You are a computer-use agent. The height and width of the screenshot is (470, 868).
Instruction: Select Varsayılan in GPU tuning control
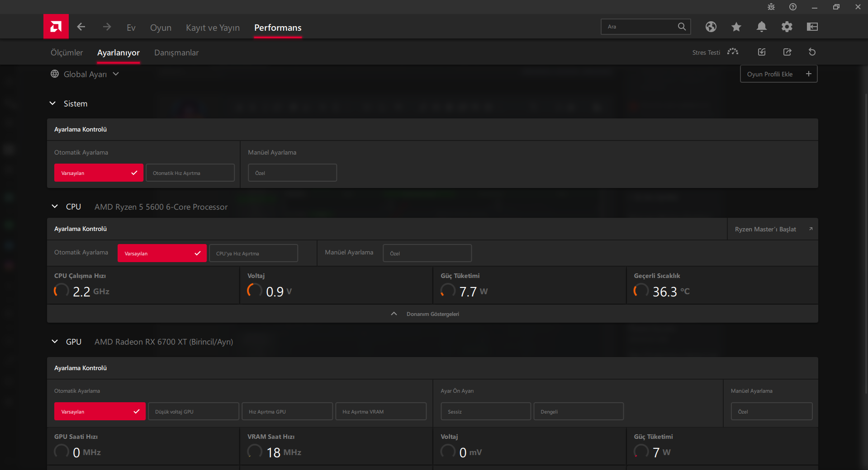click(x=100, y=411)
